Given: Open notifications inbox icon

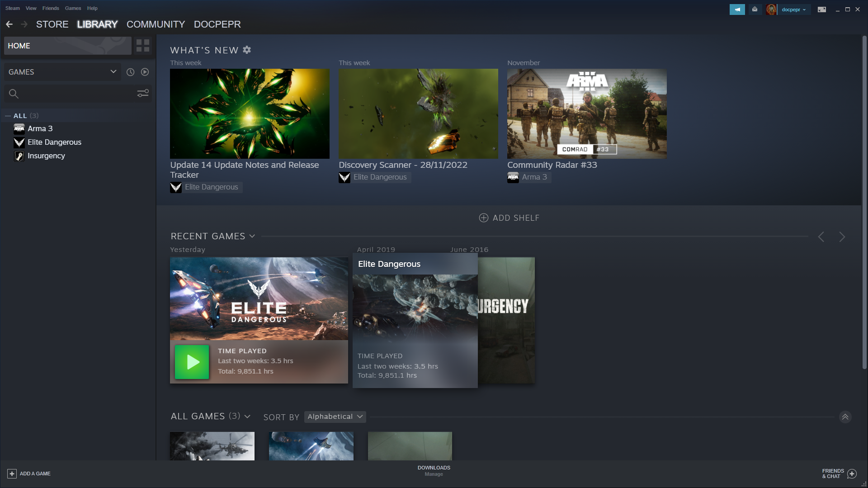Looking at the screenshot, I should (755, 9).
